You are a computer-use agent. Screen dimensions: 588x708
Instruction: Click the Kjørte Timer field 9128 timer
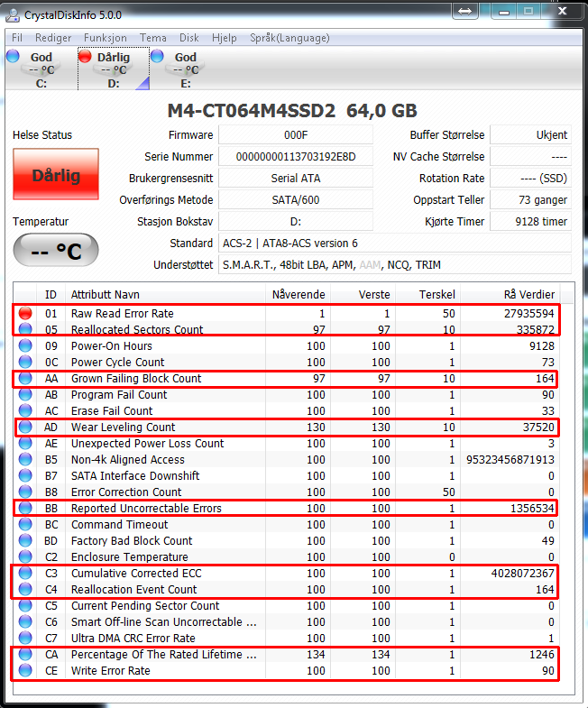530,222
